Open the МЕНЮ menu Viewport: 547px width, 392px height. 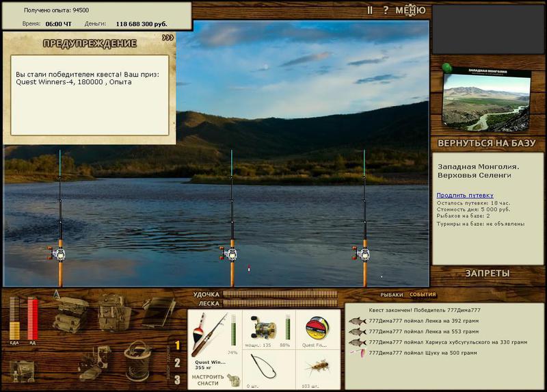click(x=410, y=10)
